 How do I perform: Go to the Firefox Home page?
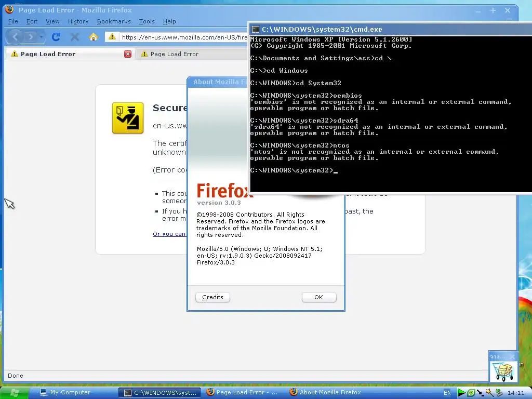(94, 37)
